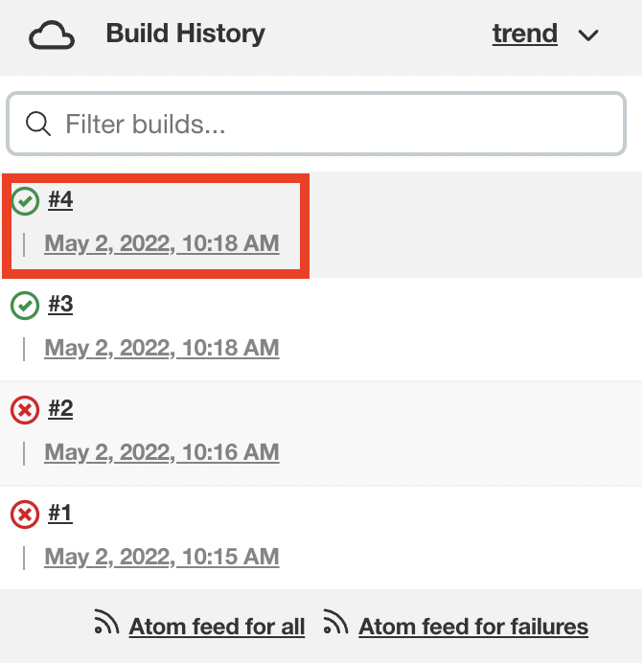Open build #2
Viewport: 644px width, 663px height.
[60, 408]
